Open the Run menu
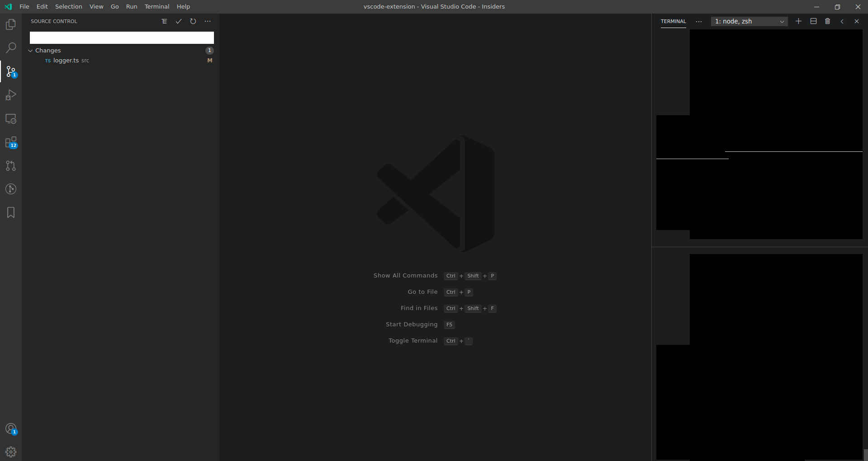Screen dimensions: 868x461 click(132, 6)
